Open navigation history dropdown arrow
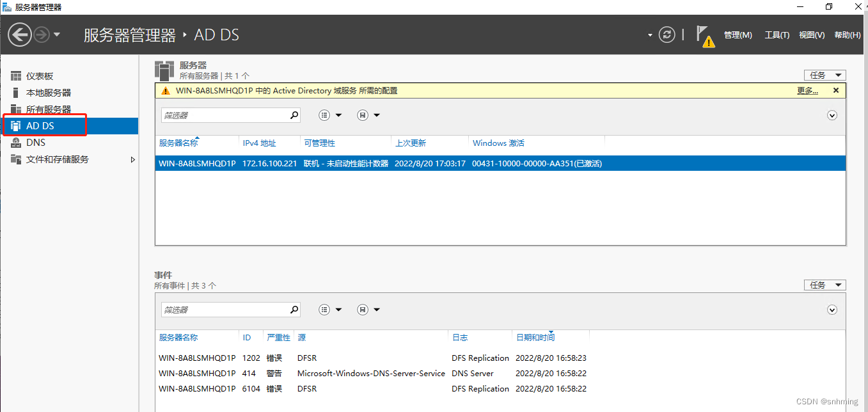The width and height of the screenshot is (868, 412). point(57,35)
